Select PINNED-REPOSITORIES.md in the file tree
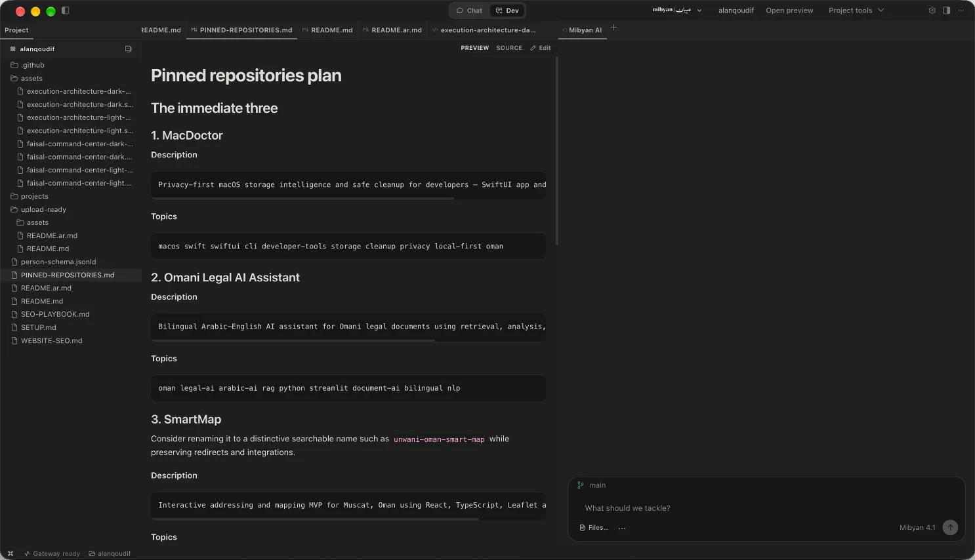This screenshot has height=560, width=975. [71, 275]
